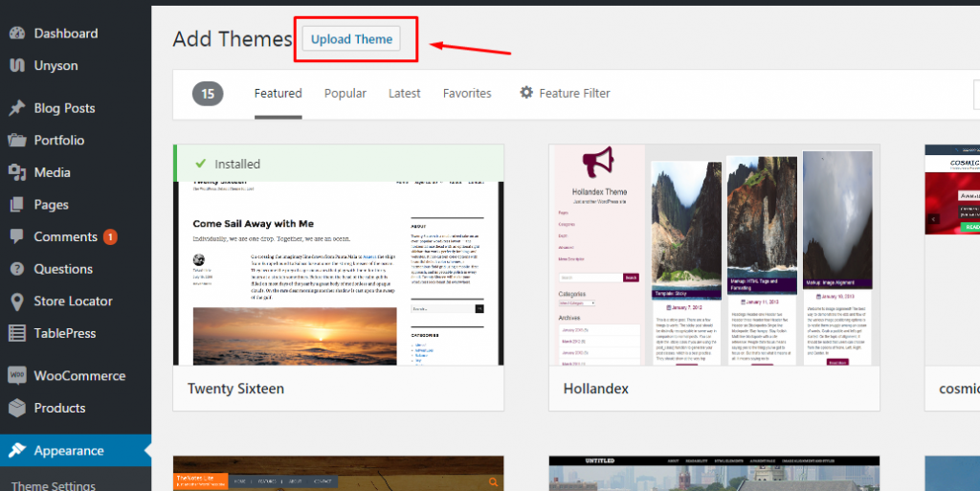Image resolution: width=980 pixels, height=491 pixels.
Task: Click the Upload Theme button
Action: [x=351, y=38]
